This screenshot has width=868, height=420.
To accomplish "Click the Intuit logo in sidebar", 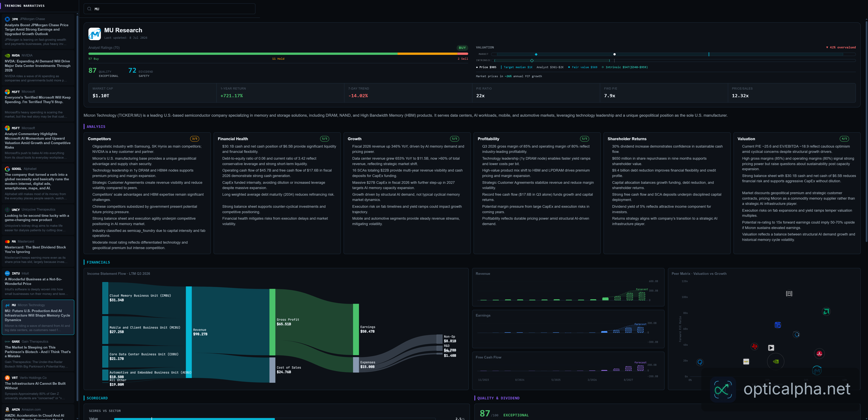I will [7, 273].
